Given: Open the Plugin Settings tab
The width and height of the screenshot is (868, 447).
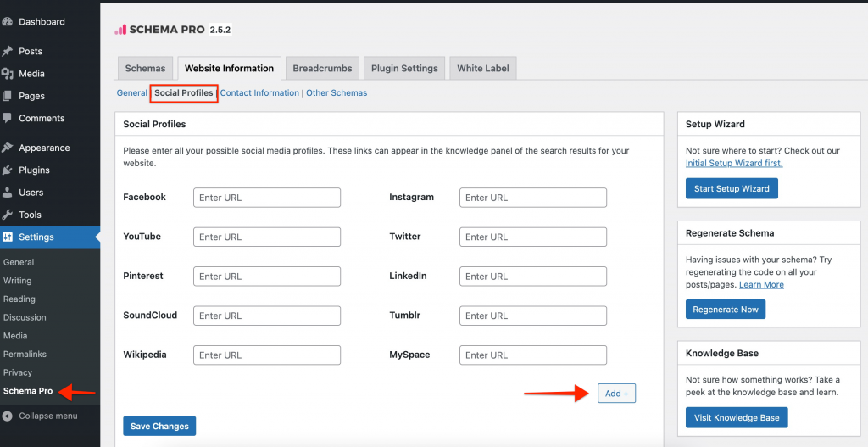Looking at the screenshot, I should [x=404, y=69].
